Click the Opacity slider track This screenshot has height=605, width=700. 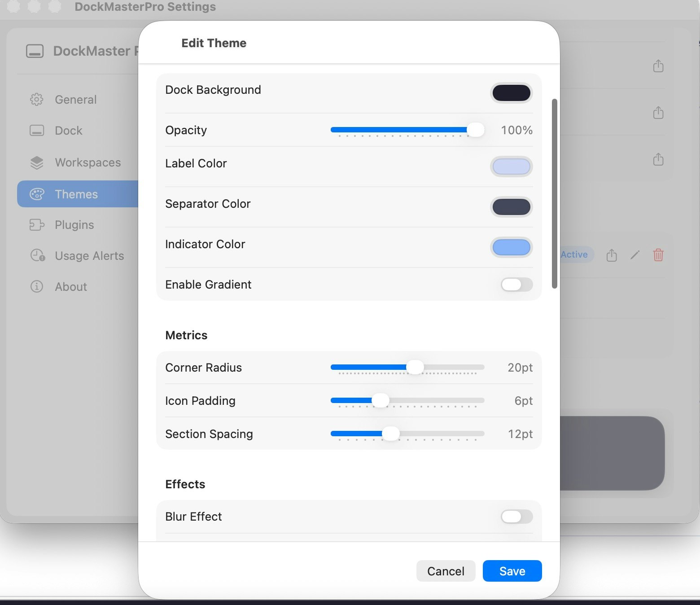407,130
